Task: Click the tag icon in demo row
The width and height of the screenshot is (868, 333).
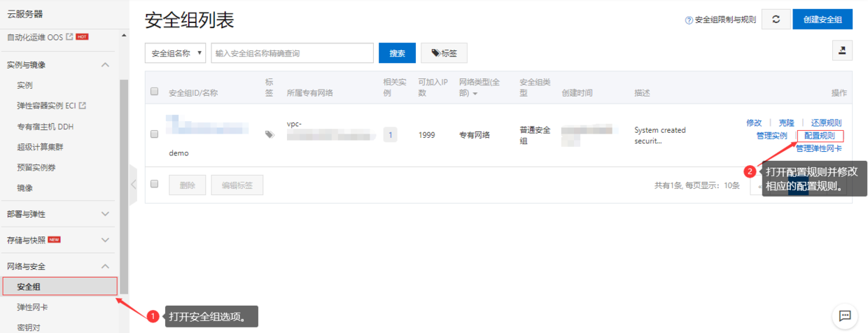Action: [x=269, y=135]
